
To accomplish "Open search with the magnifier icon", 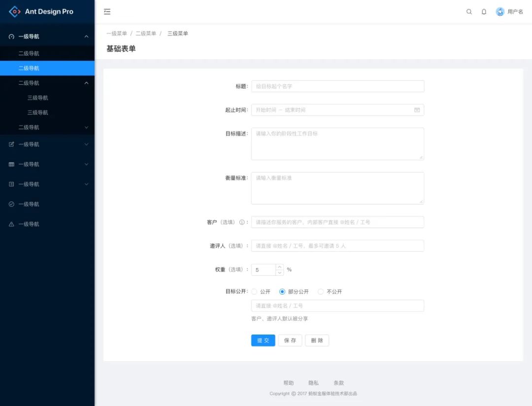I will (469, 11).
